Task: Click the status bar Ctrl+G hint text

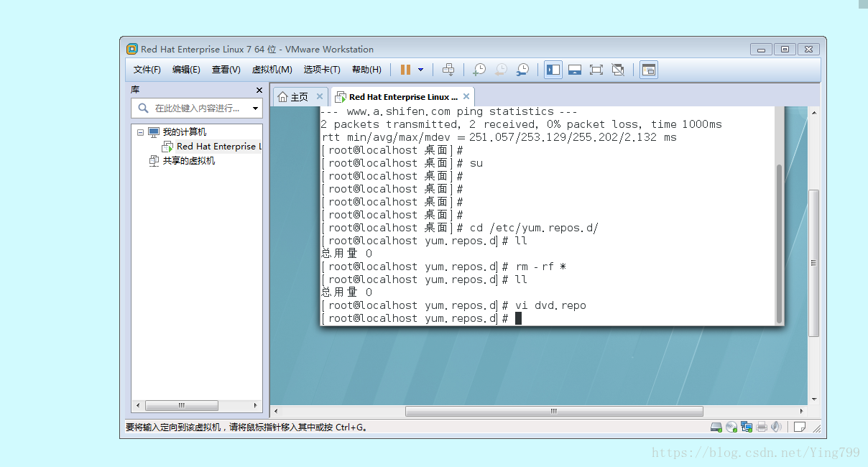Action: [x=247, y=427]
